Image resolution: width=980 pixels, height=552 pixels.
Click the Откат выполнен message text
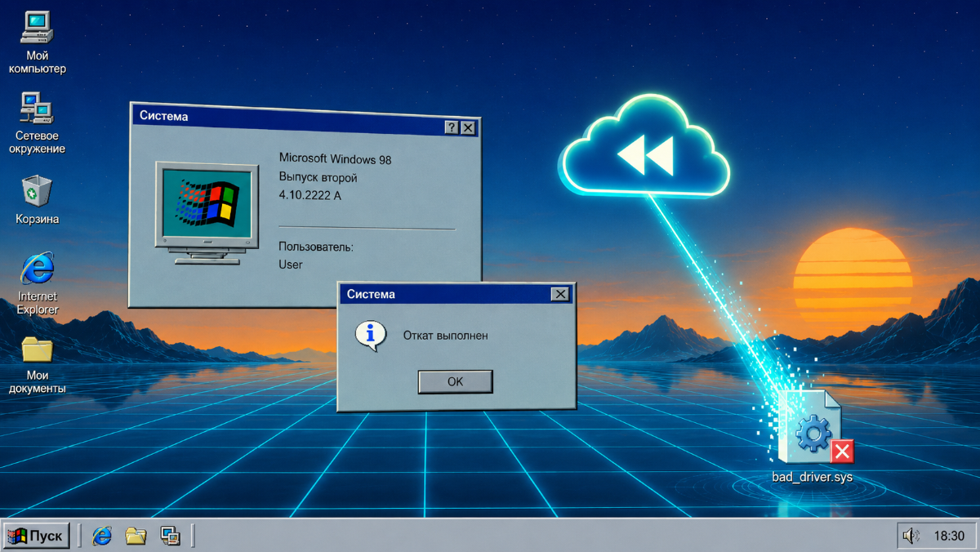pos(445,335)
